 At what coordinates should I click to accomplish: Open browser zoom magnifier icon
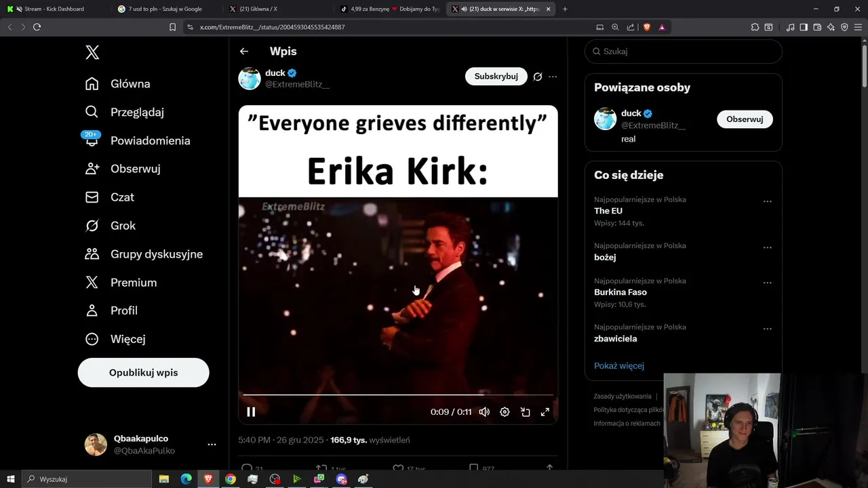[615, 27]
